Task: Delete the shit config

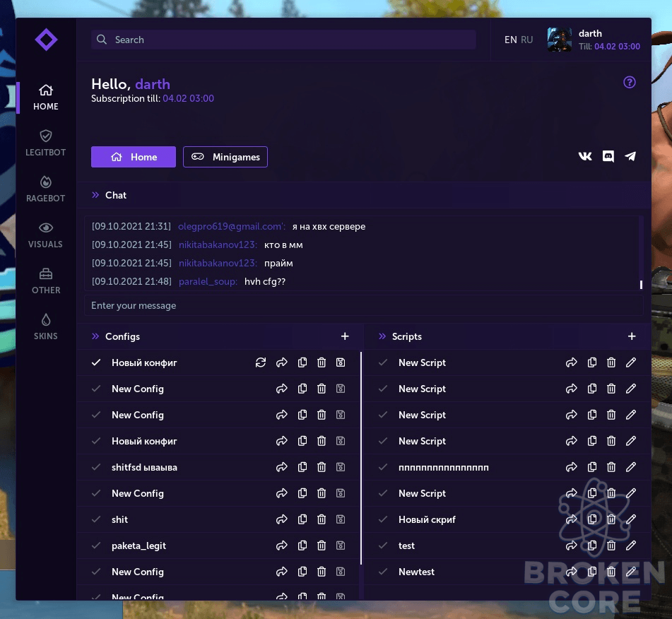Action: (322, 519)
